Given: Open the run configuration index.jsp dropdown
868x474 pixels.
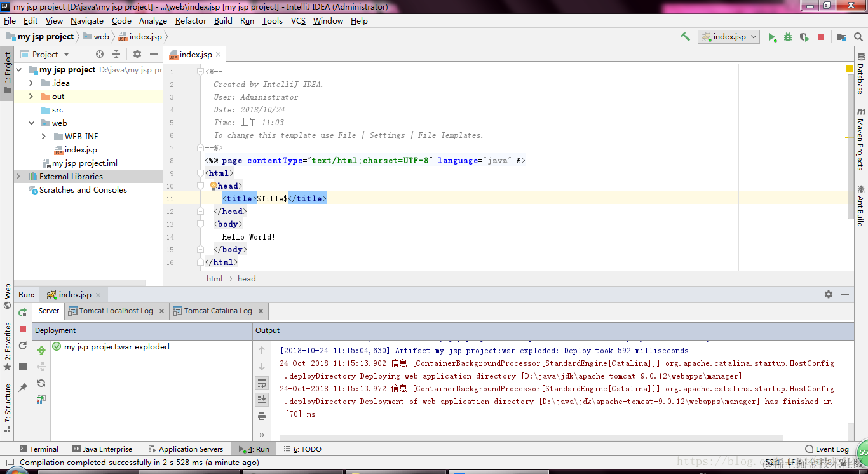Looking at the screenshot, I should tap(729, 37).
